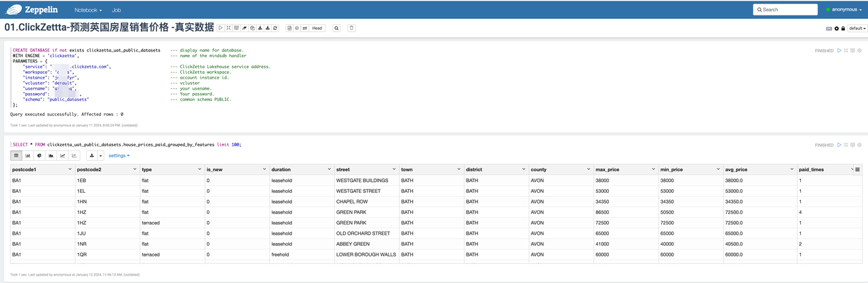Click the Head revision button

point(317,28)
